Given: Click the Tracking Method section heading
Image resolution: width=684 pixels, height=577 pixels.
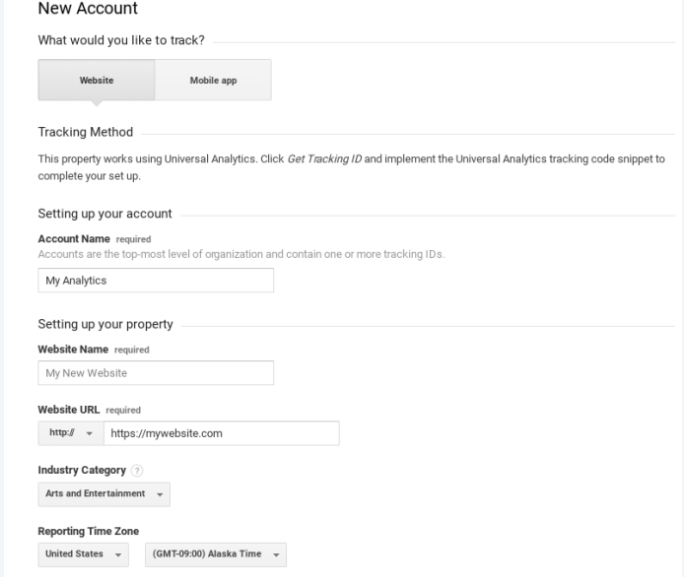Looking at the screenshot, I should (85, 133).
